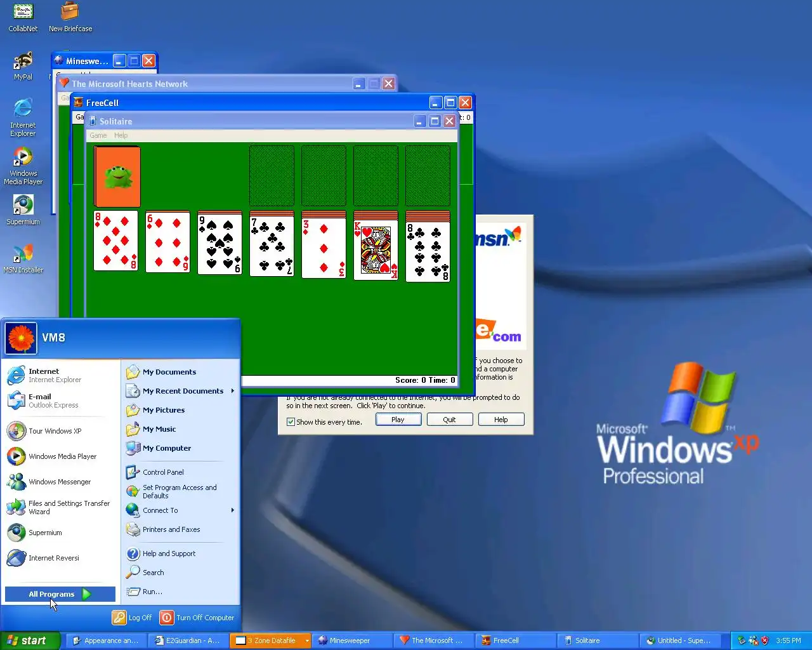Open My Computer from the Start menu
The height and width of the screenshot is (650, 812).
pos(180,448)
